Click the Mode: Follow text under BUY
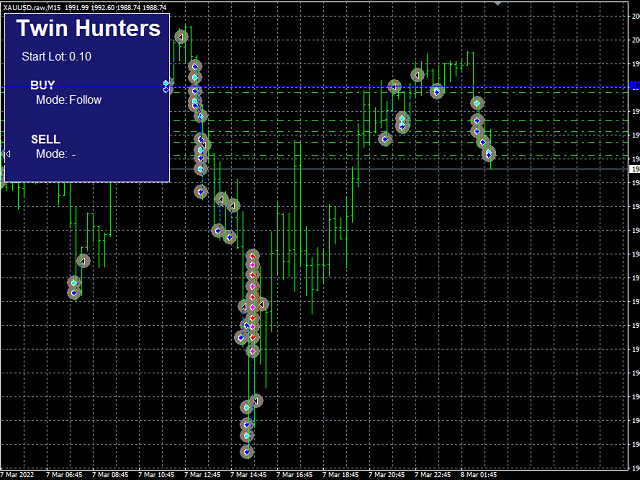This screenshot has width=640, height=480. coord(69,100)
